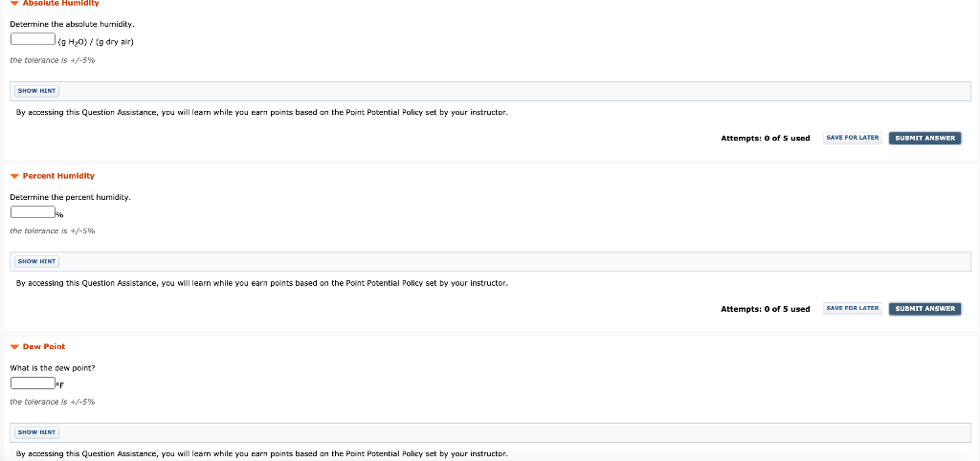Click the (g H2O) / (g dry air) unit label

(x=96, y=42)
